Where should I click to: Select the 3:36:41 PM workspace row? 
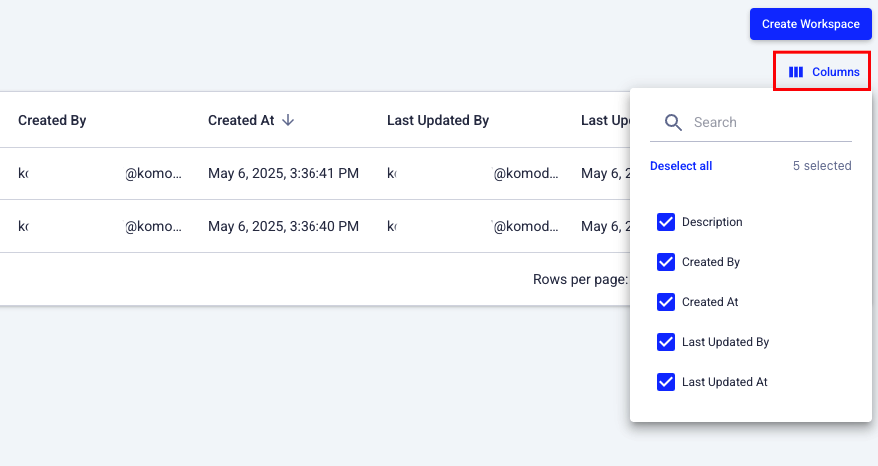click(x=283, y=173)
